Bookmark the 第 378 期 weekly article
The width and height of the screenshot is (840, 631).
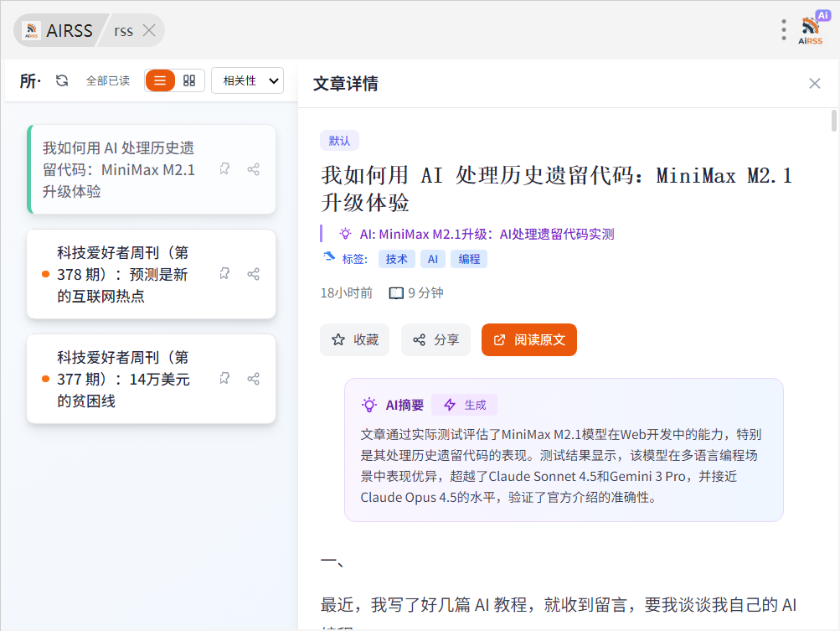click(x=224, y=274)
